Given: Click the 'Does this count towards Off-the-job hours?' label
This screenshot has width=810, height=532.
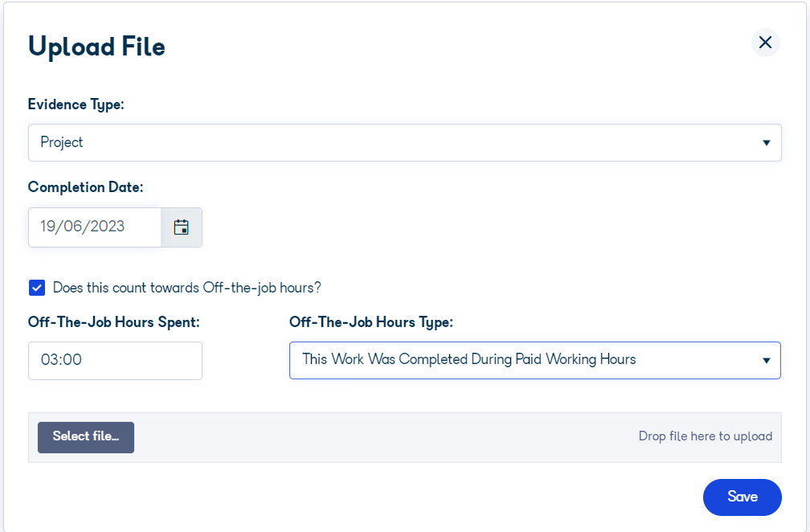Looking at the screenshot, I should click(186, 288).
